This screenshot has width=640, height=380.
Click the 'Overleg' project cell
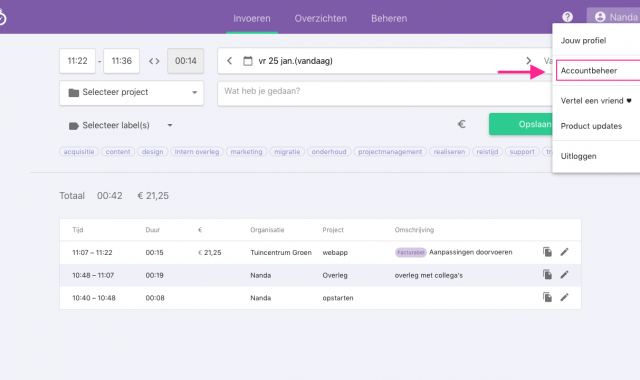335,275
